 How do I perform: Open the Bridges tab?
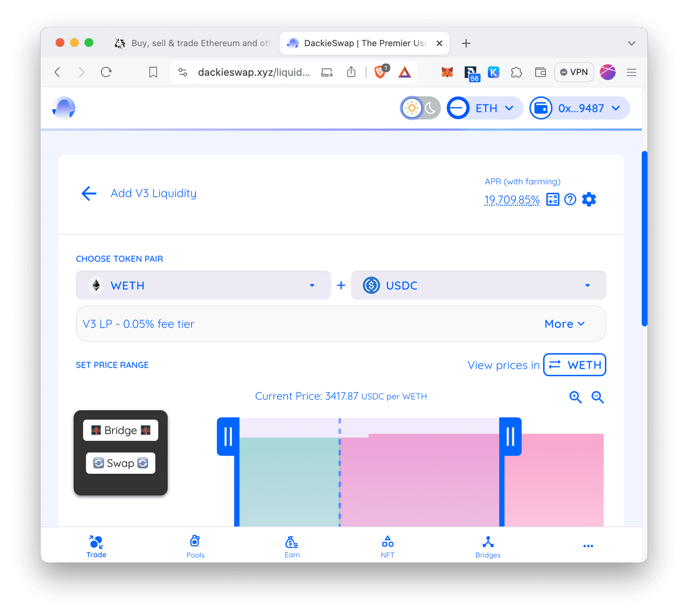[x=488, y=547]
